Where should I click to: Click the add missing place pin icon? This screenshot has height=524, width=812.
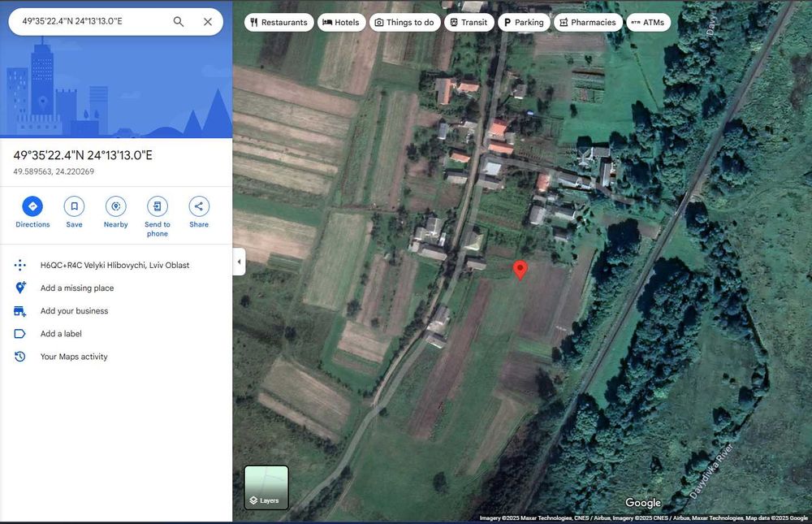(x=19, y=288)
